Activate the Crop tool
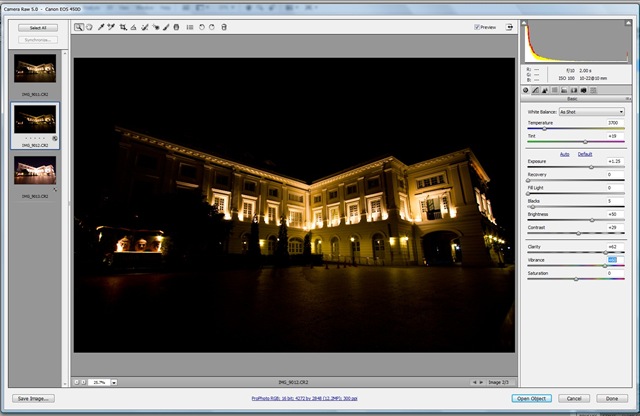The image size is (640, 416). point(123,27)
